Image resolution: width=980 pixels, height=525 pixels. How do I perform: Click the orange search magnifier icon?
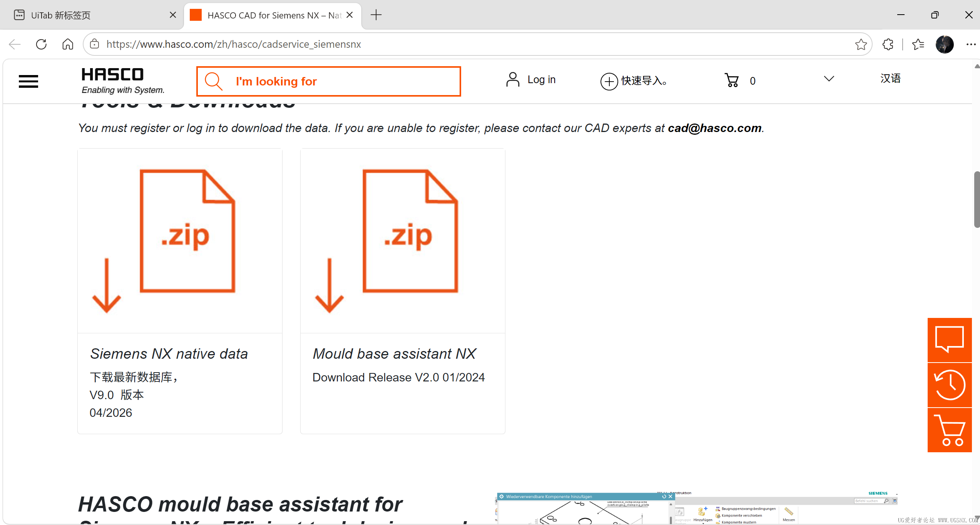tap(214, 81)
